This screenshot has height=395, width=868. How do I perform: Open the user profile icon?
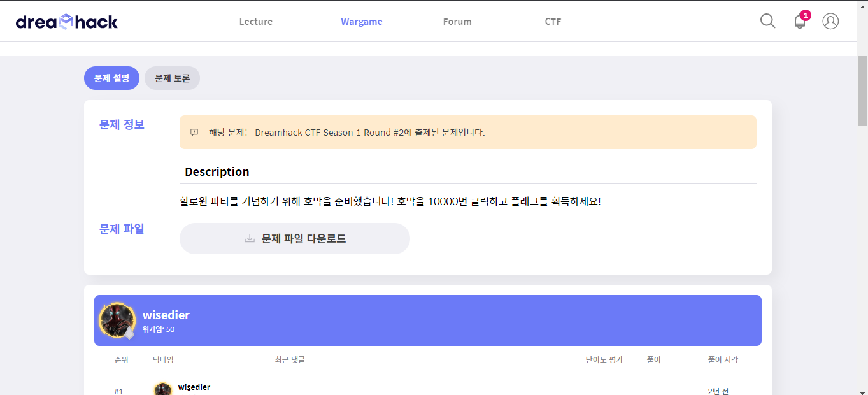(x=830, y=21)
